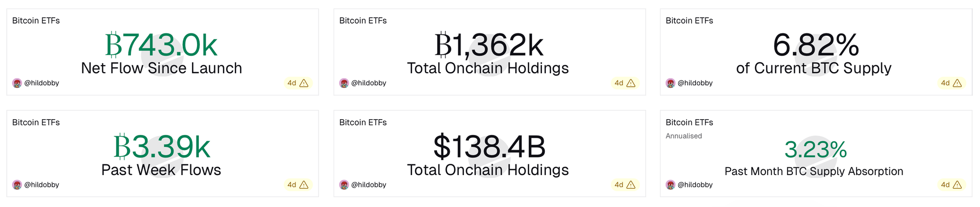Click hildobby avatar on of Current BTC Supply card
This screenshot has height=207, width=980.
(x=670, y=83)
